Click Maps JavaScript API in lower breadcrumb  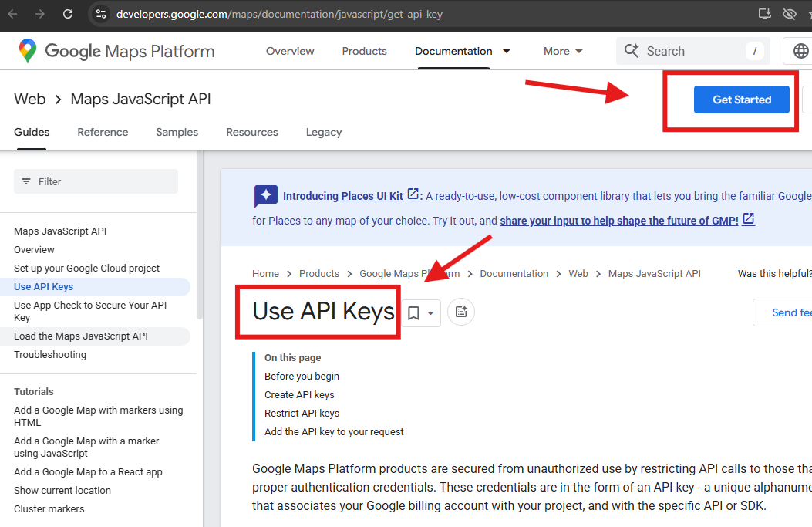pyautogui.click(x=654, y=274)
